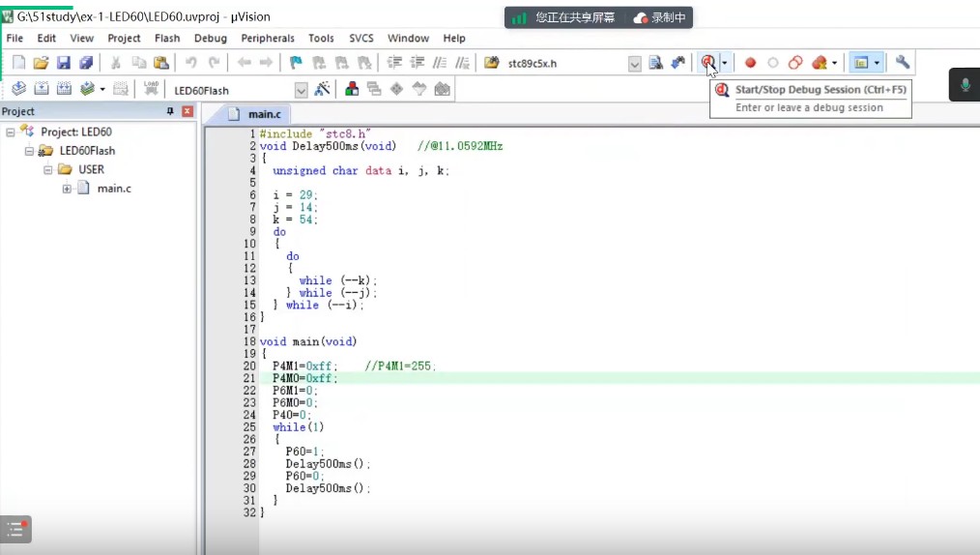Expand the main.c tree node
The image size is (980, 555).
pos(67,189)
